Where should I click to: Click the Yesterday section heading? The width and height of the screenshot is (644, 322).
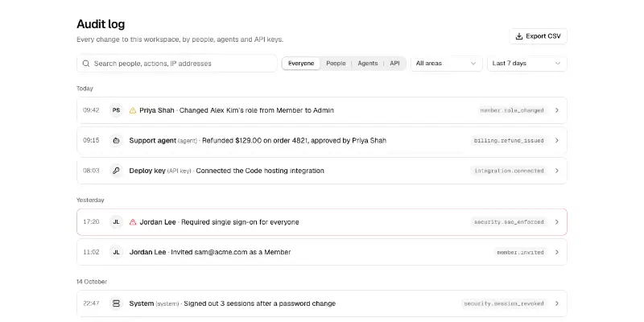[90, 200]
